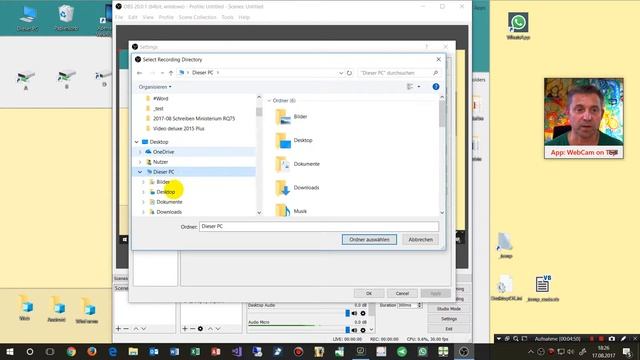
Task: Move selected source down arrow
Action: coord(218,329)
